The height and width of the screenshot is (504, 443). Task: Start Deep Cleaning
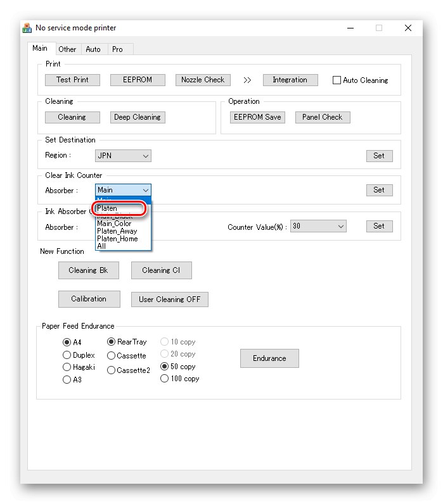[138, 117]
